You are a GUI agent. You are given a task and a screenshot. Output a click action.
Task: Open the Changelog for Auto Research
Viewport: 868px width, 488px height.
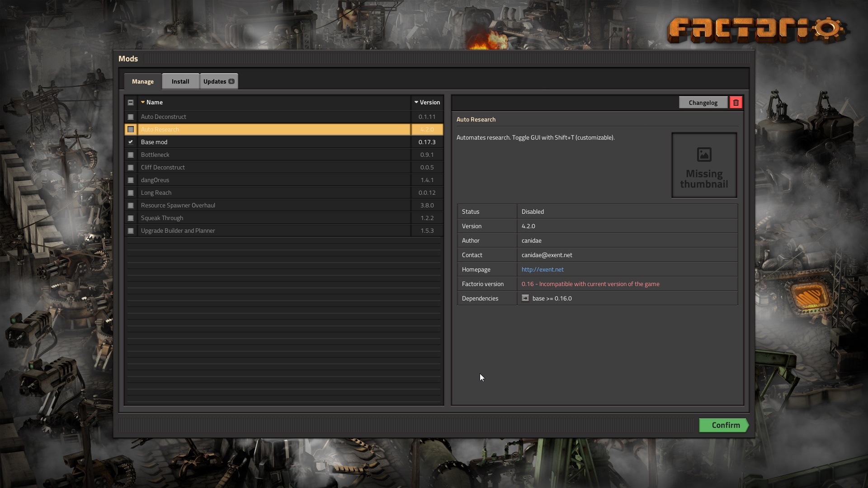point(703,103)
